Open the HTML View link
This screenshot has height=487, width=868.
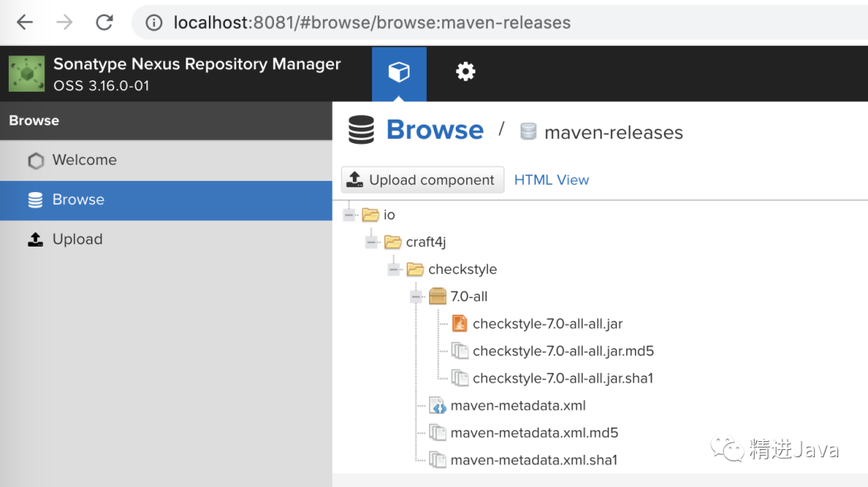pos(551,180)
